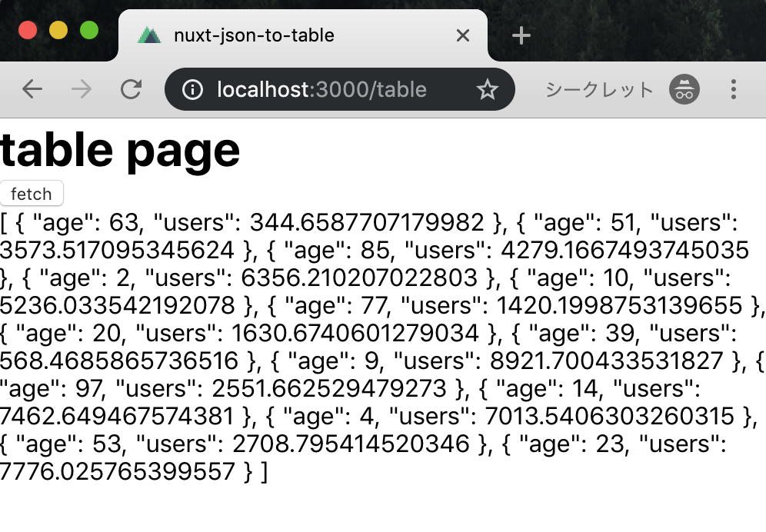Click the "table page" heading
The width and height of the screenshot is (766, 532).
click(120, 150)
